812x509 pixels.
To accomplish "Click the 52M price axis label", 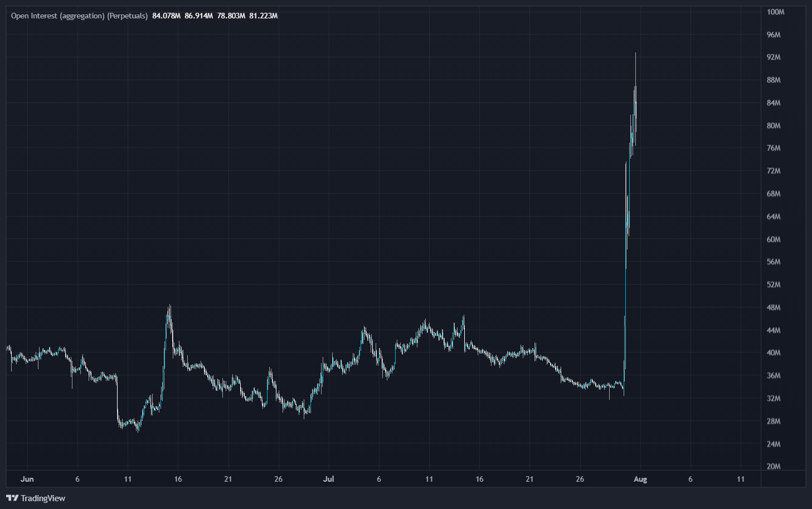I will [774, 285].
